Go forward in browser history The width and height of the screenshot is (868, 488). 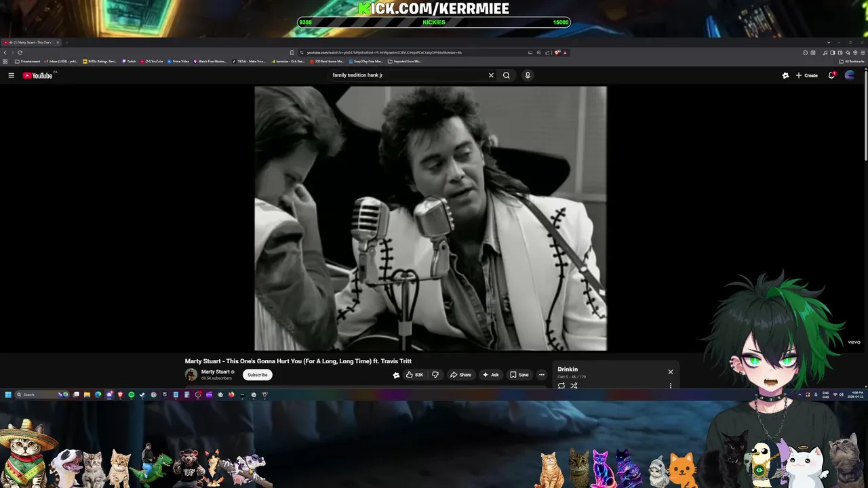pyautogui.click(x=12, y=52)
